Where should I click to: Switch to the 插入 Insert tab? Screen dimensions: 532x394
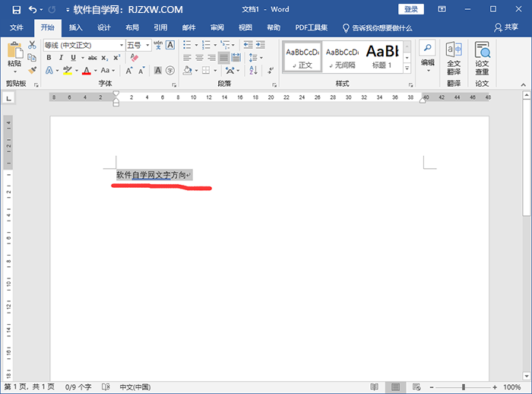76,27
